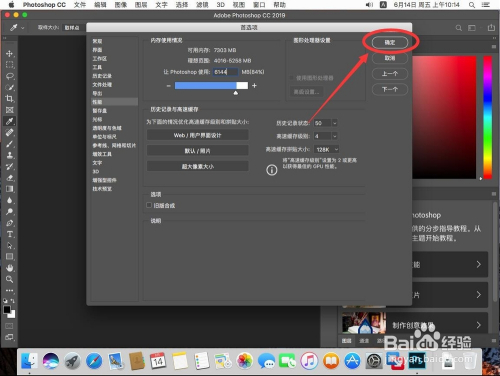Image resolution: width=500 pixels, height=376 pixels.
Task: Click the plus button beside memory slider
Action: tap(254, 86)
